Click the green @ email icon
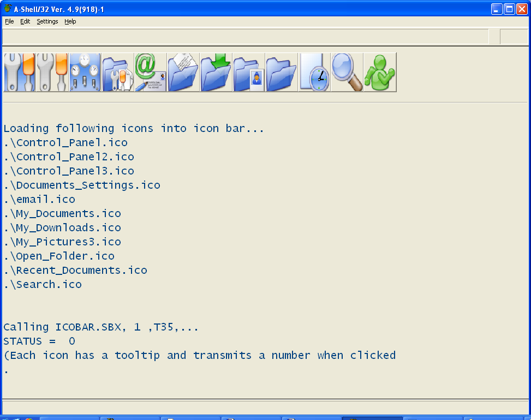 coord(150,72)
